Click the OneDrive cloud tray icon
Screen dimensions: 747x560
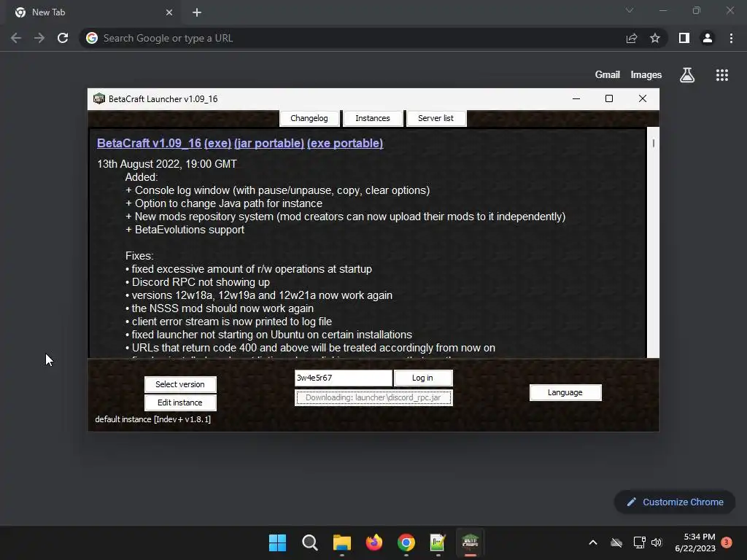[x=616, y=542]
